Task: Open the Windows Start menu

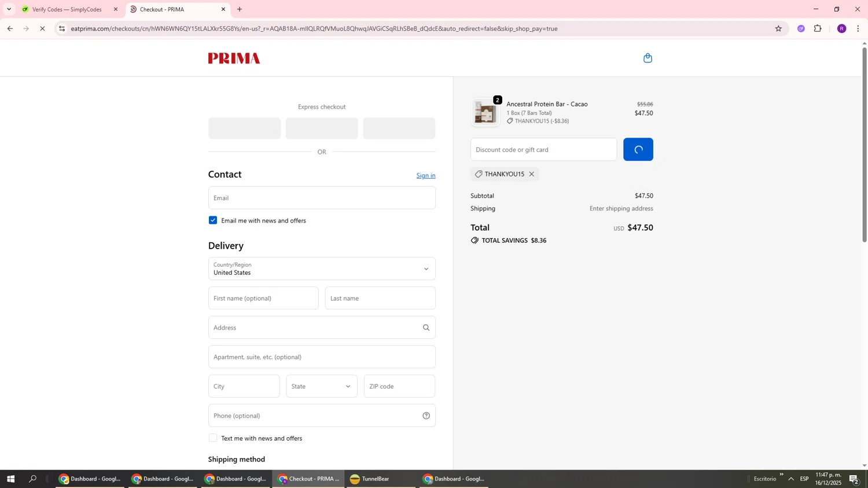Action: [10, 479]
